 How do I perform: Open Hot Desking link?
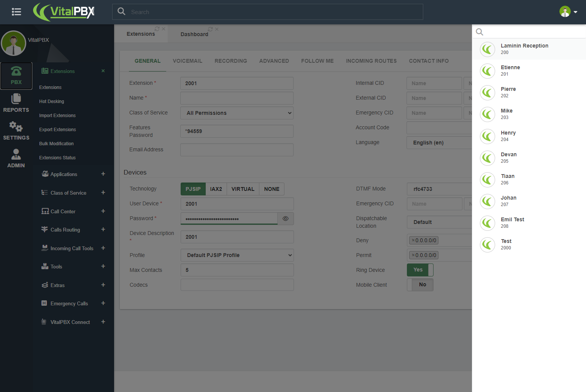click(52, 102)
